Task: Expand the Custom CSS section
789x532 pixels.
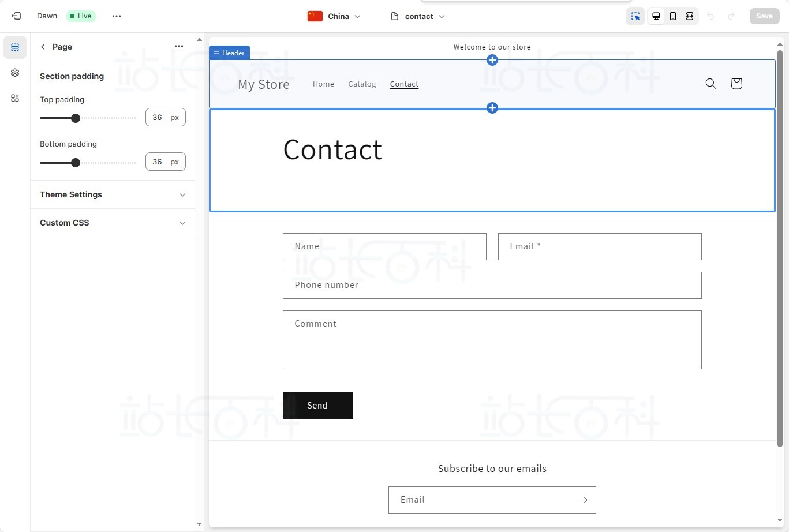Action: point(113,223)
